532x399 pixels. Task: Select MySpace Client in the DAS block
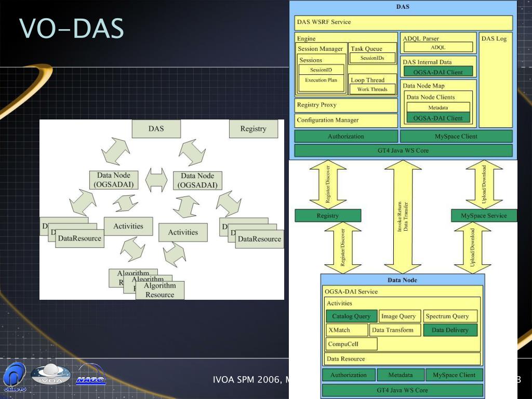(x=456, y=137)
